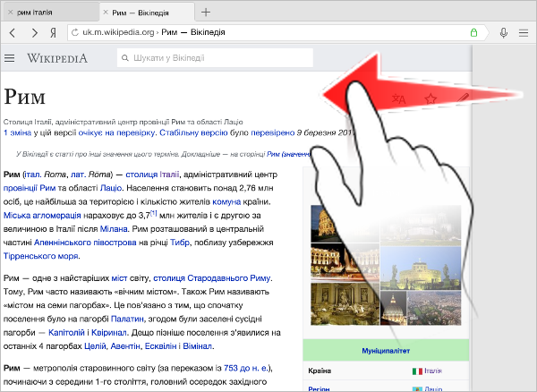Open the 'комуна' link
537x392 pixels.
point(226,202)
